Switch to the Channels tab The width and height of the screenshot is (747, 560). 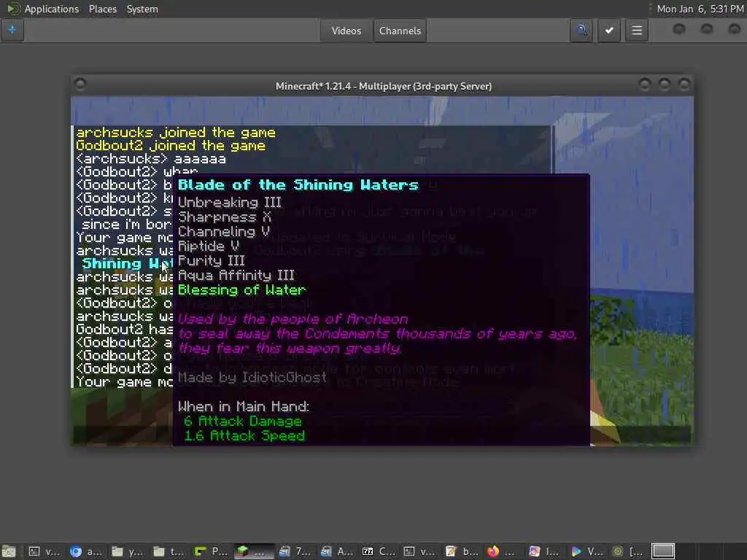400,31
